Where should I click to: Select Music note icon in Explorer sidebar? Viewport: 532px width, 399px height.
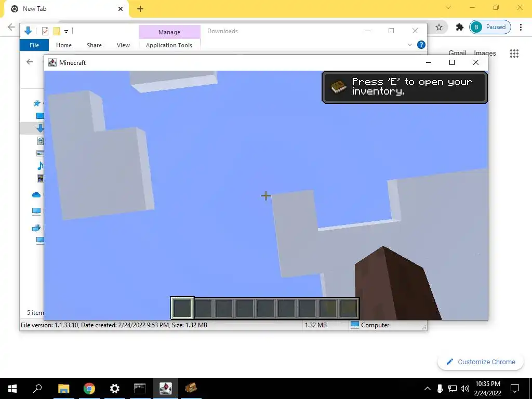click(40, 166)
